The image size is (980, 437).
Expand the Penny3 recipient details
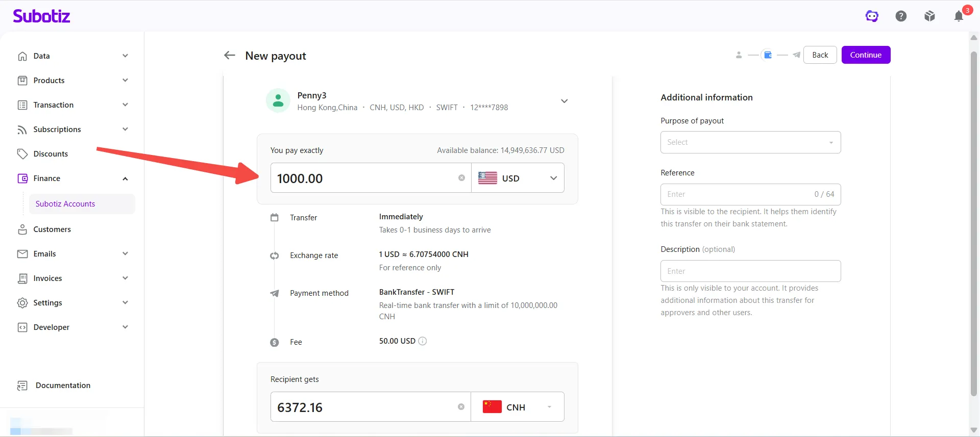[x=564, y=101]
